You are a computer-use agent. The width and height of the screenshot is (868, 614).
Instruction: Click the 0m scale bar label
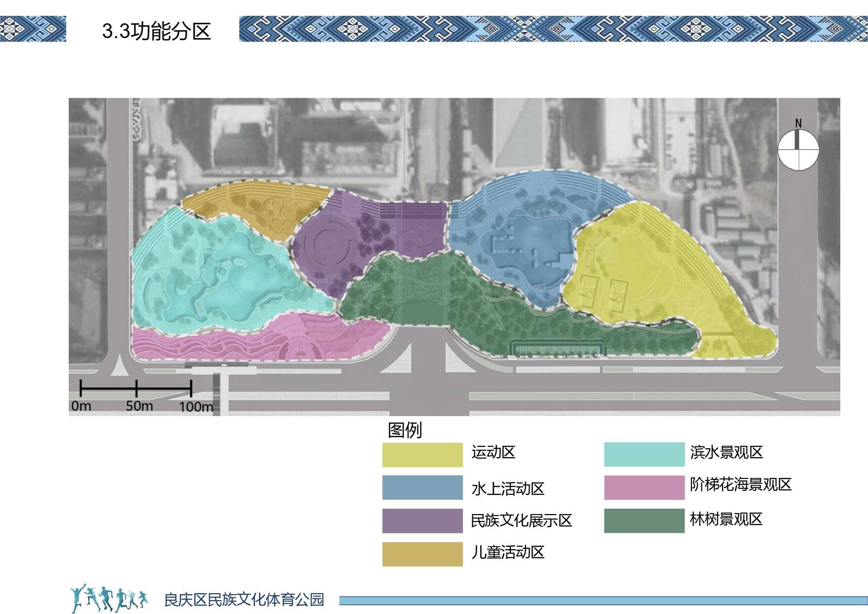(x=81, y=406)
